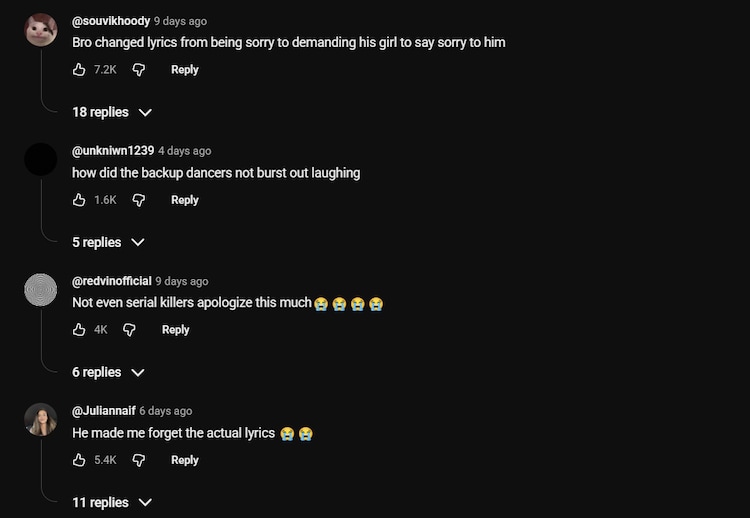The image size is (750, 518).
Task: Reply to @souvikhoody's comment
Action: 185,70
